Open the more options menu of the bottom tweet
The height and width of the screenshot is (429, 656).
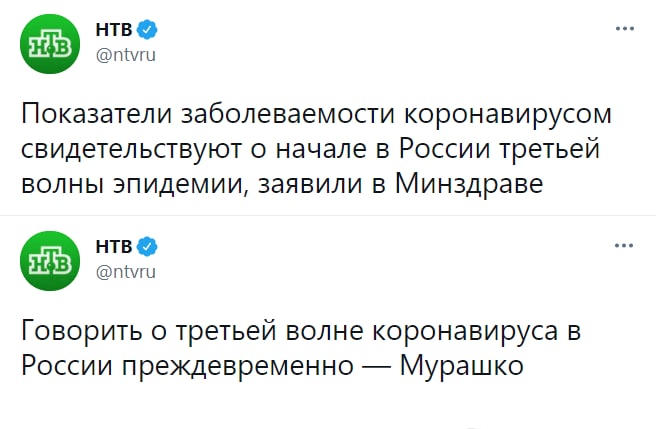coord(623,245)
